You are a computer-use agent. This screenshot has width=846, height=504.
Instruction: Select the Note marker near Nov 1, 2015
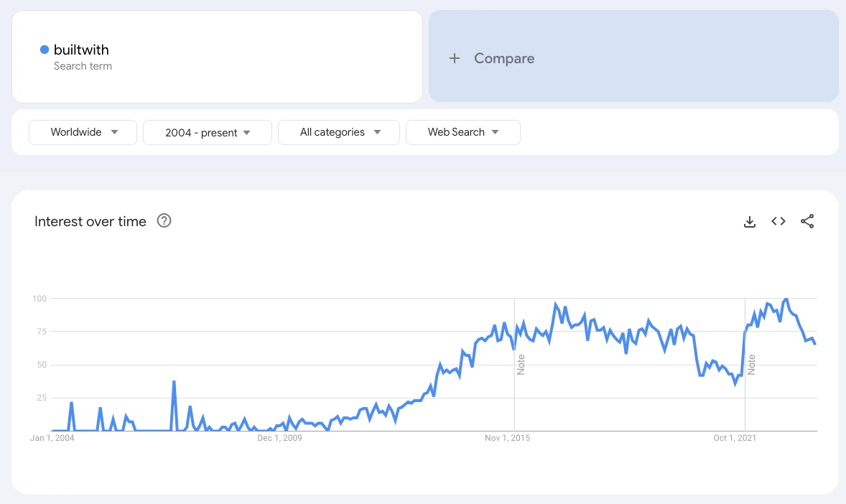[521, 364]
